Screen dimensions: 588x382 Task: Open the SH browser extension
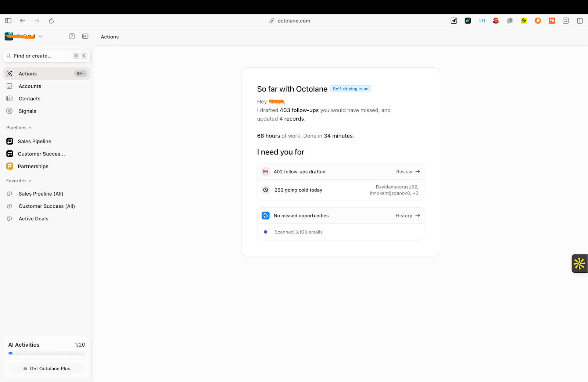[x=482, y=21]
